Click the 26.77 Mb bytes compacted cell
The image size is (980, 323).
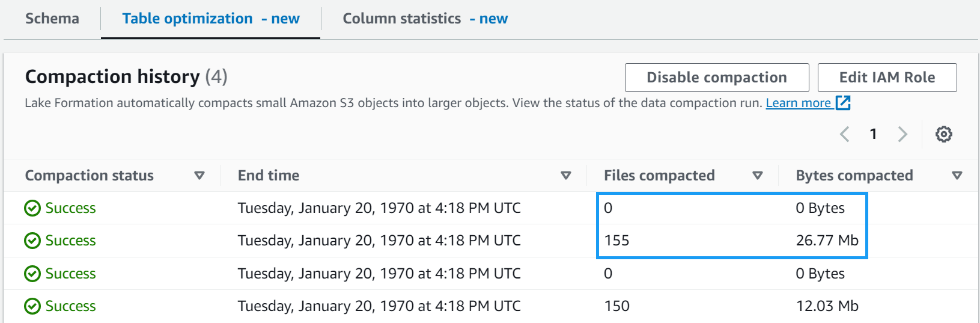[x=827, y=241]
